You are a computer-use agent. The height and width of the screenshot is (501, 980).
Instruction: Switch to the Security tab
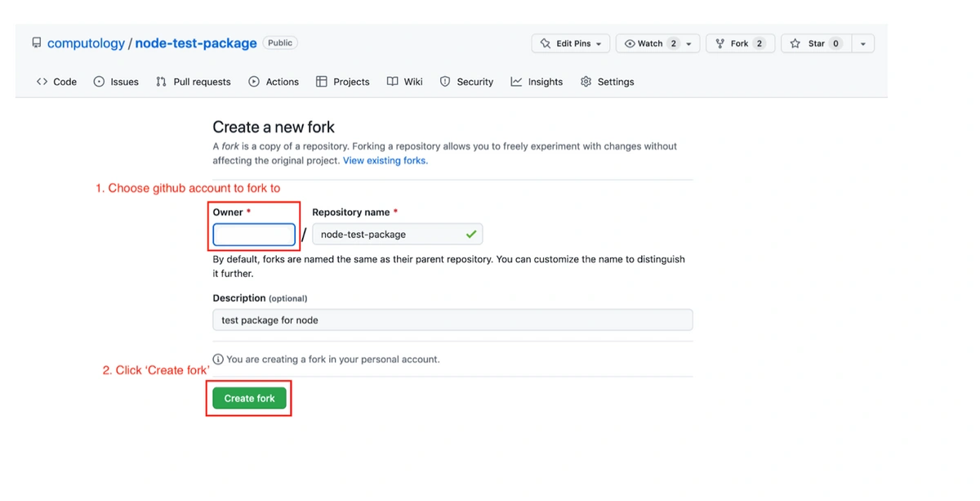tap(466, 82)
